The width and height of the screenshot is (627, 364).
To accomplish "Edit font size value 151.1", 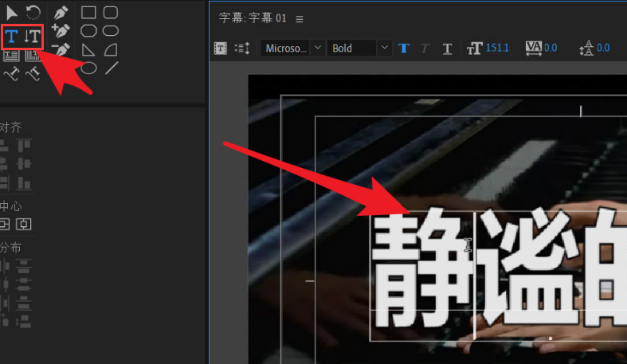I will [497, 48].
